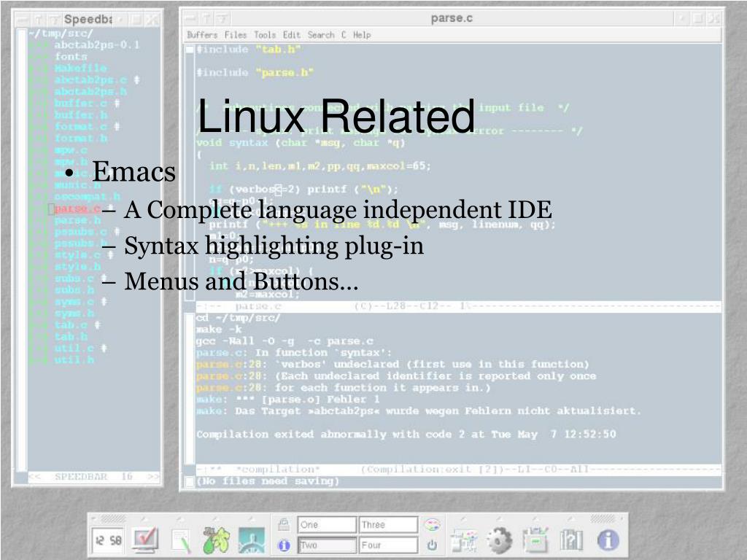Open the C menu in Emacs
This screenshot has width=747, height=560.
[x=344, y=35]
